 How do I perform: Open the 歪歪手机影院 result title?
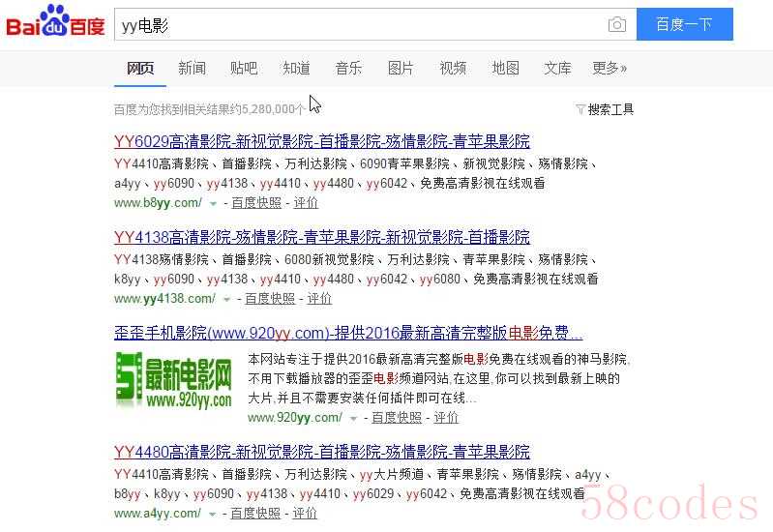[348, 333]
